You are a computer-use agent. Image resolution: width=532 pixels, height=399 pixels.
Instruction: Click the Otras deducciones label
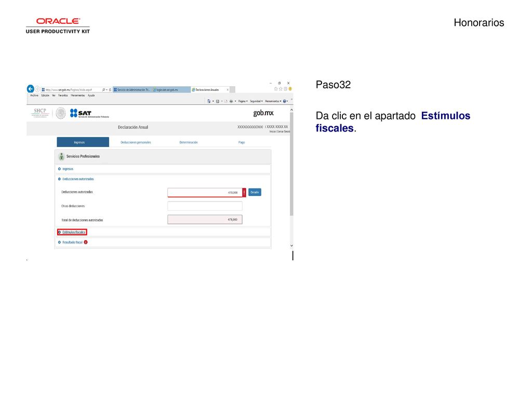pyautogui.click(x=73, y=206)
